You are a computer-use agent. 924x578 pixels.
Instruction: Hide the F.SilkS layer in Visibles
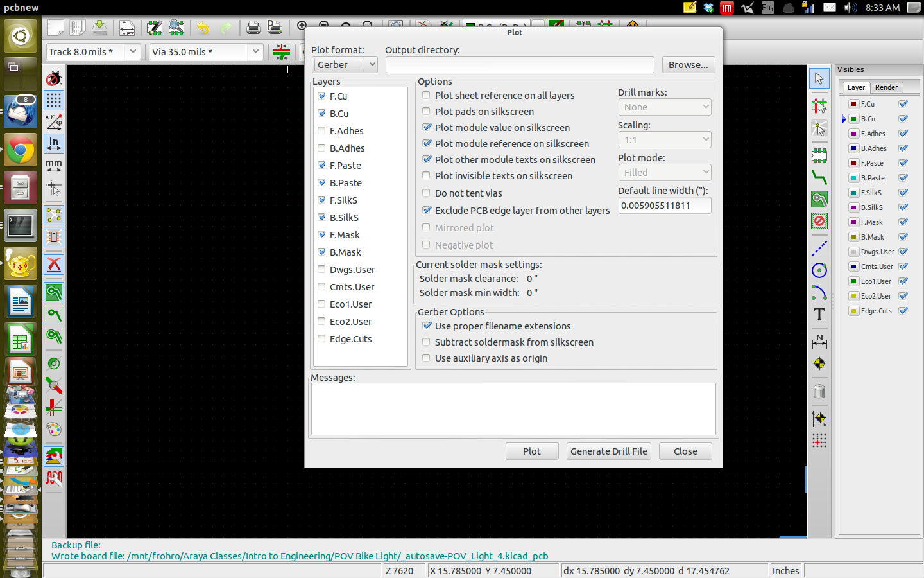(903, 193)
